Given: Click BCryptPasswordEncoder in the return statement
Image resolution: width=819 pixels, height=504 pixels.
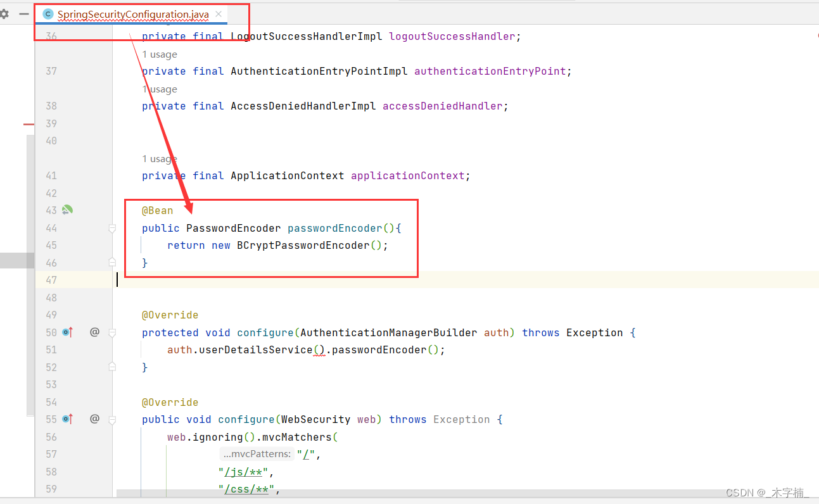Looking at the screenshot, I should [303, 246].
